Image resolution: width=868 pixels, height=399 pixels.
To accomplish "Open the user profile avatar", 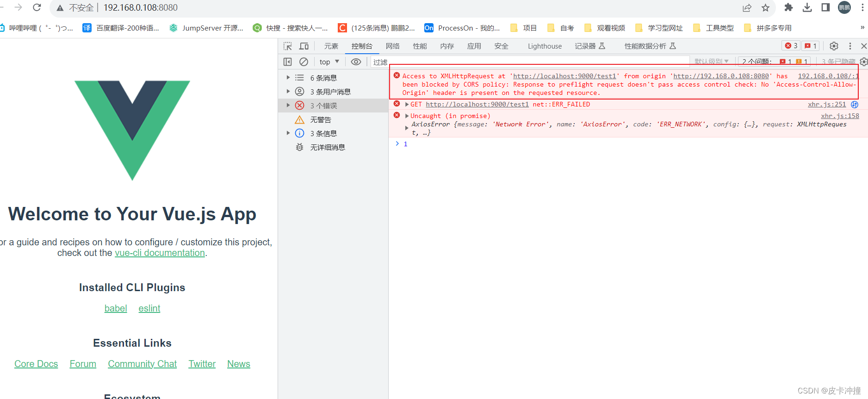I will click(x=844, y=7).
